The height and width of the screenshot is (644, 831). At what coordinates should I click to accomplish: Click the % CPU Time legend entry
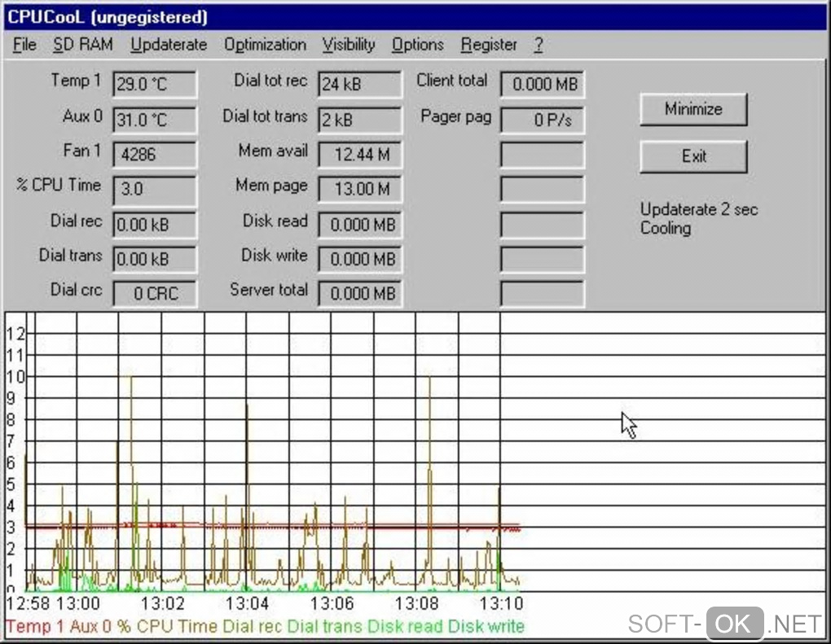pos(168,627)
